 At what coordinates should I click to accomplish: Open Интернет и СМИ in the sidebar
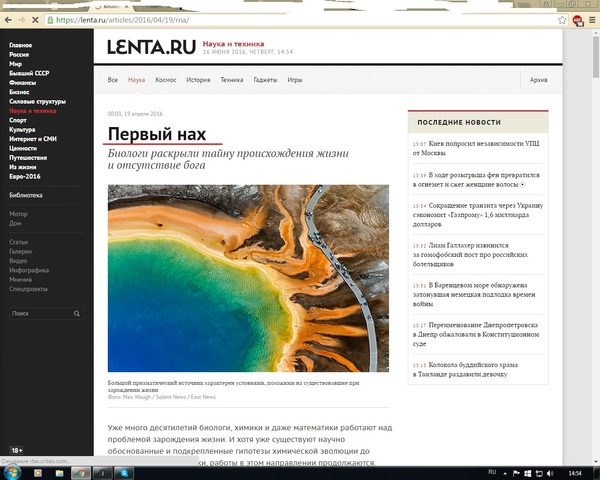pos(33,139)
